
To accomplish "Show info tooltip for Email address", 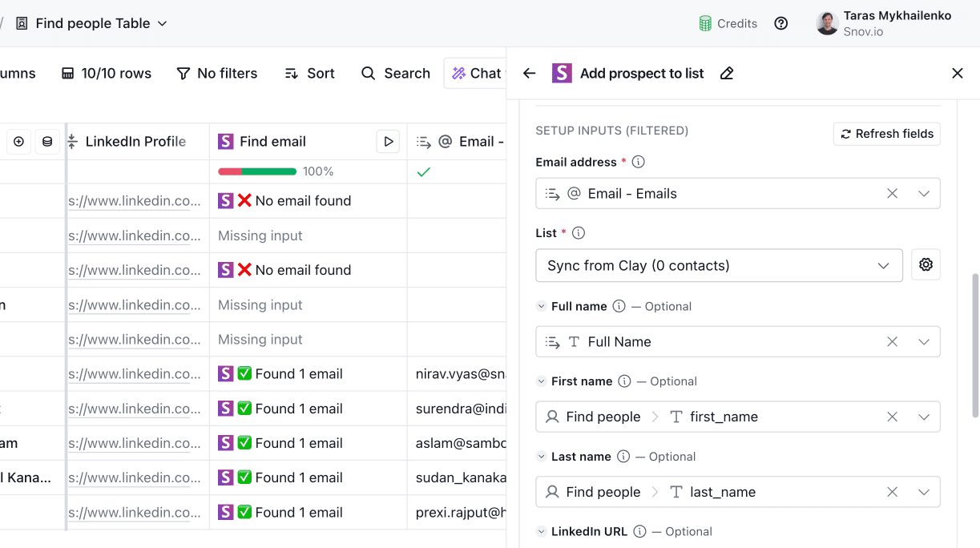I will (638, 163).
